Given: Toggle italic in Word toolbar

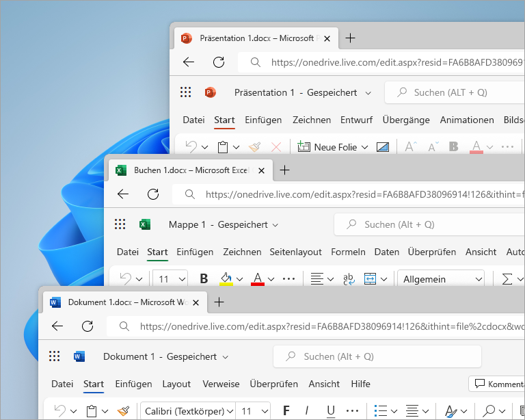Looking at the screenshot, I should click(x=307, y=410).
